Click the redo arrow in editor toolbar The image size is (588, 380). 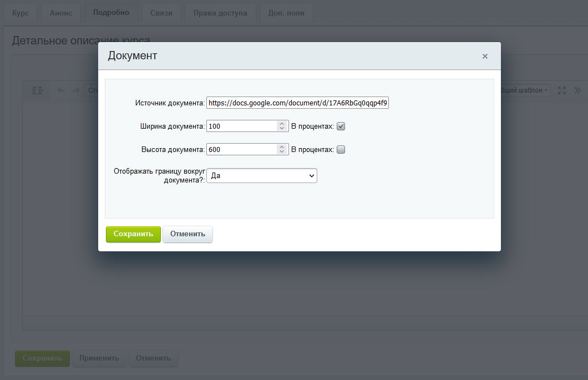(76, 90)
